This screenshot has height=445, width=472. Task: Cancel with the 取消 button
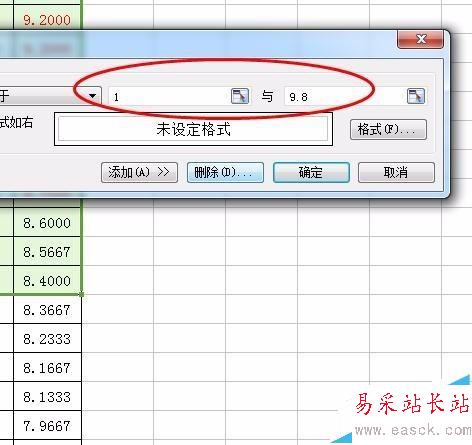(x=396, y=173)
